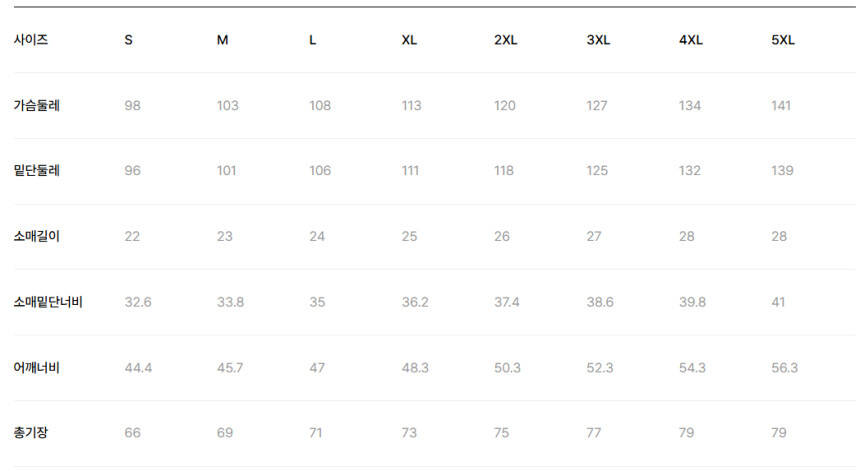Viewport: 860px width, 471px height.
Task: Click the 사이즈 header label
Action: [31, 41]
